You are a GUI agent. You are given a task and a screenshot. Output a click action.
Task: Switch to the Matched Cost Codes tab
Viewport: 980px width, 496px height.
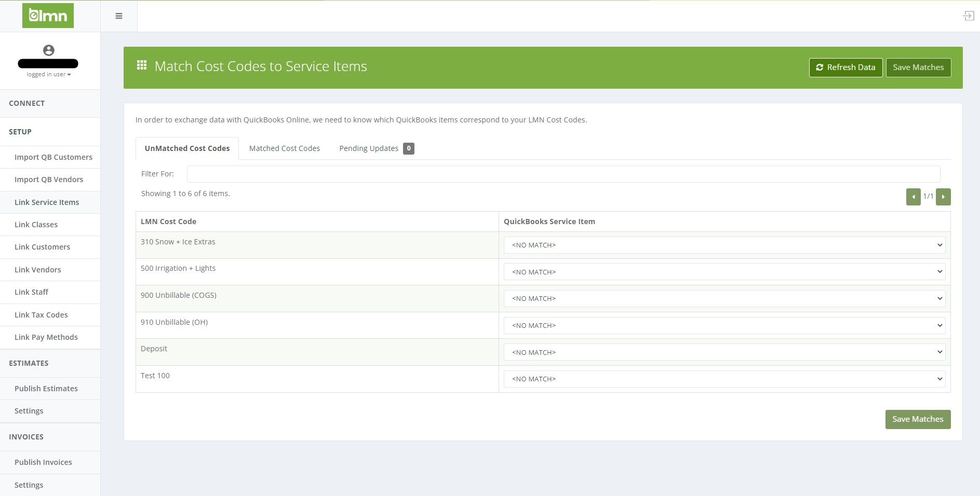tap(284, 148)
